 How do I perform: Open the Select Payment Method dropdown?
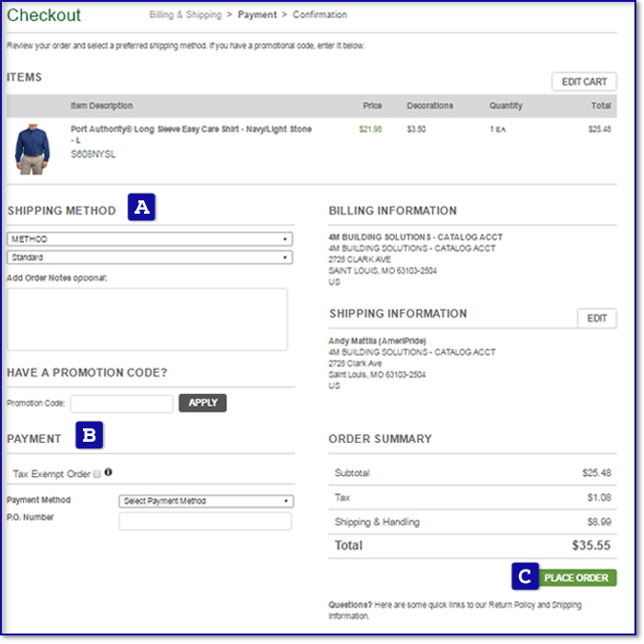(205, 501)
